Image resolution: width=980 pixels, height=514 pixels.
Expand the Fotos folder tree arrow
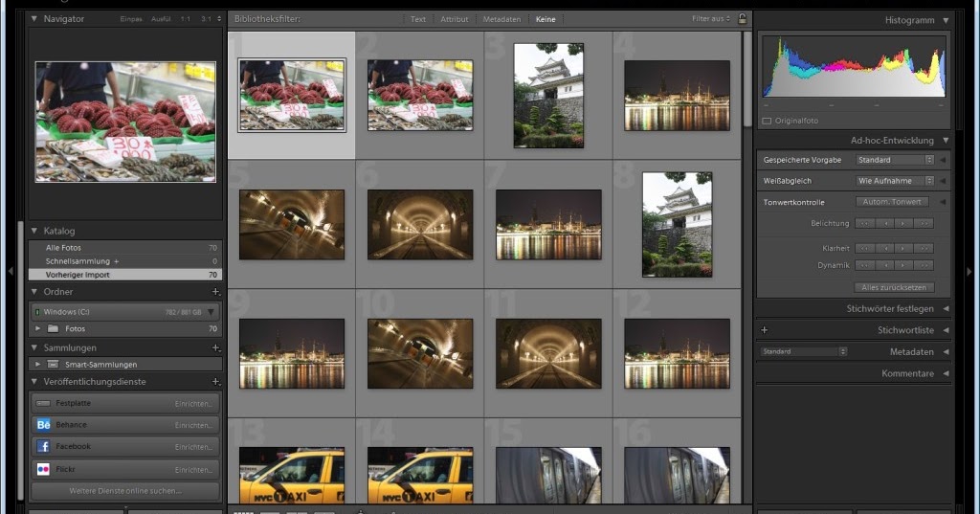(38, 328)
